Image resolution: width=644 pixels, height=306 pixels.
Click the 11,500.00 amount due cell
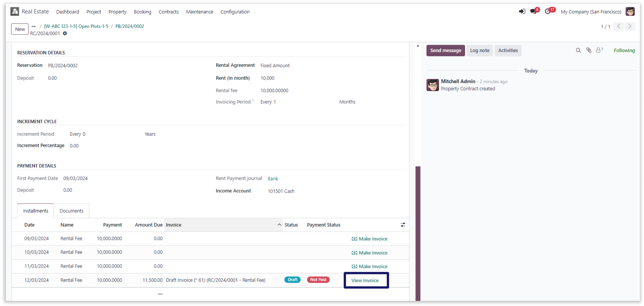(152, 280)
